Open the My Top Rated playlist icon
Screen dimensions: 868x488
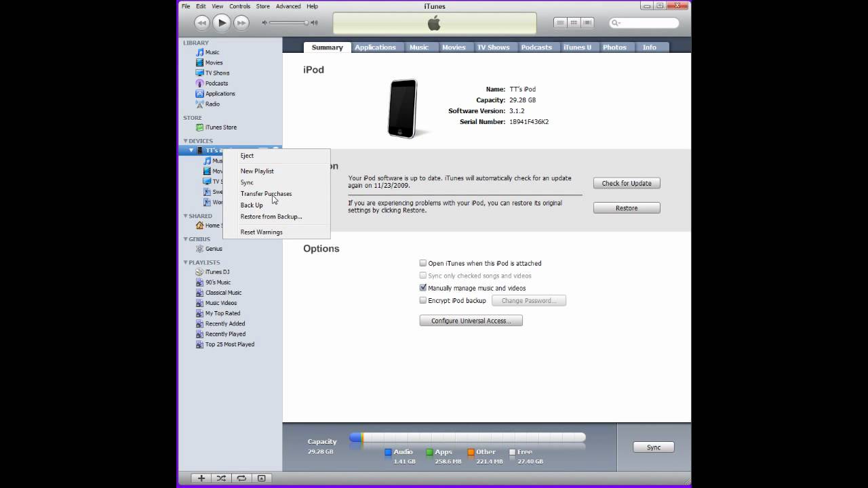[199, 313]
